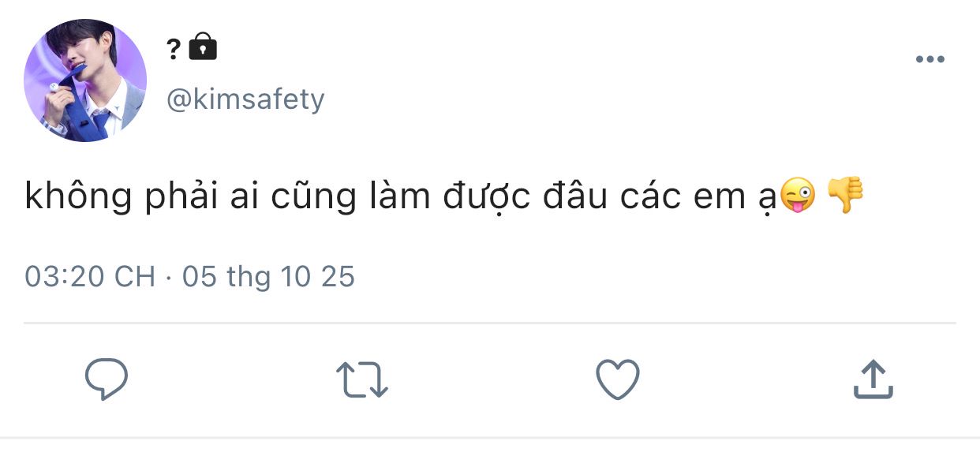Like the tweet with the heart icon
Viewport: 980px width, 452px height.
click(617, 379)
